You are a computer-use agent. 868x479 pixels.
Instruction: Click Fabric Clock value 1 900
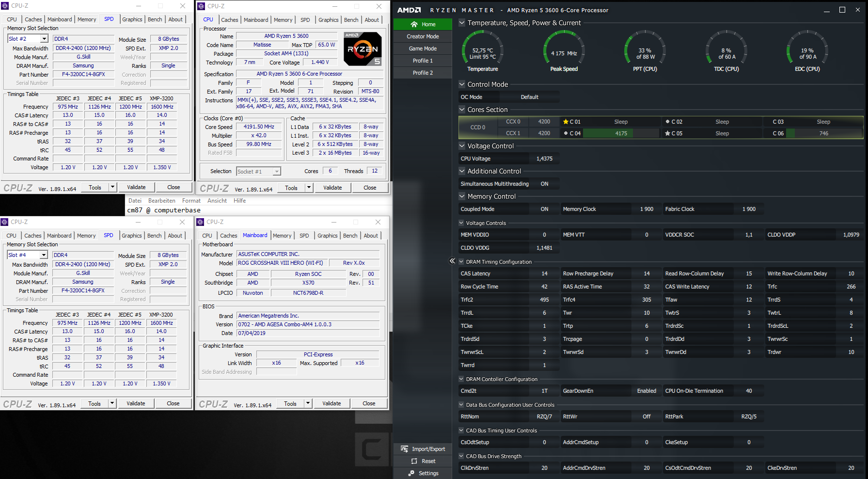(749, 209)
